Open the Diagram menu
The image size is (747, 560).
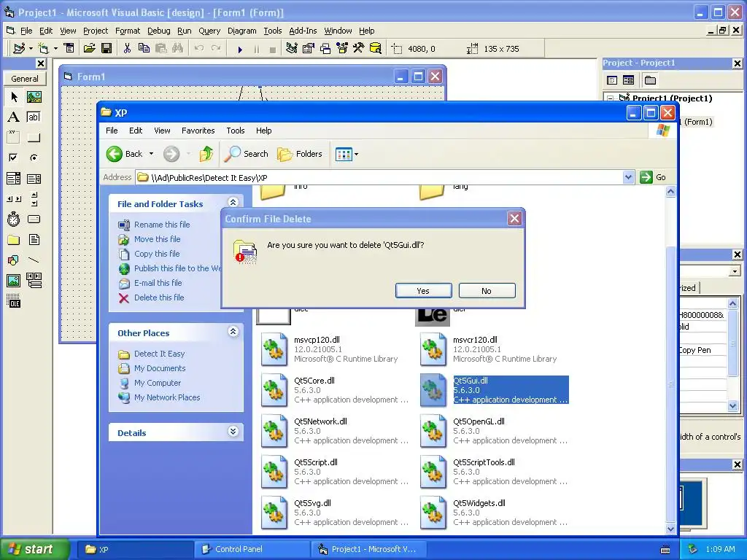pyautogui.click(x=241, y=31)
